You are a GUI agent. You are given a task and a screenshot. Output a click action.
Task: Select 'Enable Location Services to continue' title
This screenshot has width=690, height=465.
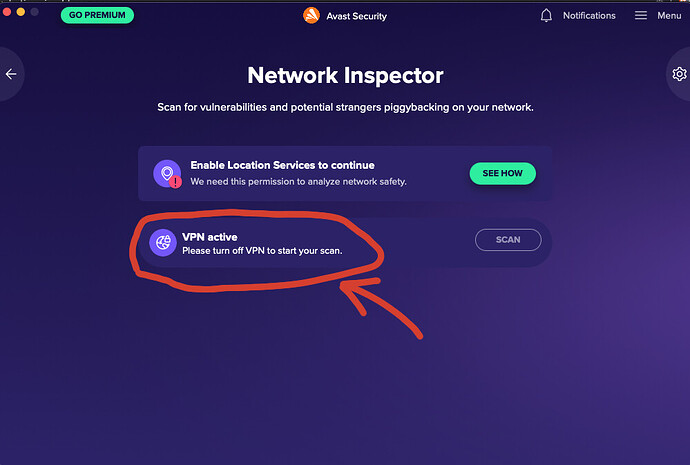[283, 165]
